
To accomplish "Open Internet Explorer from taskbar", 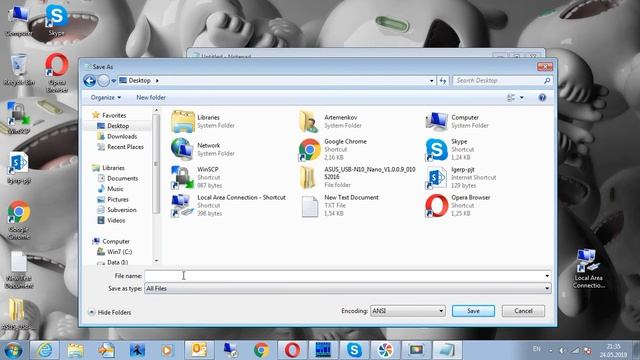I will coord(44,350).
